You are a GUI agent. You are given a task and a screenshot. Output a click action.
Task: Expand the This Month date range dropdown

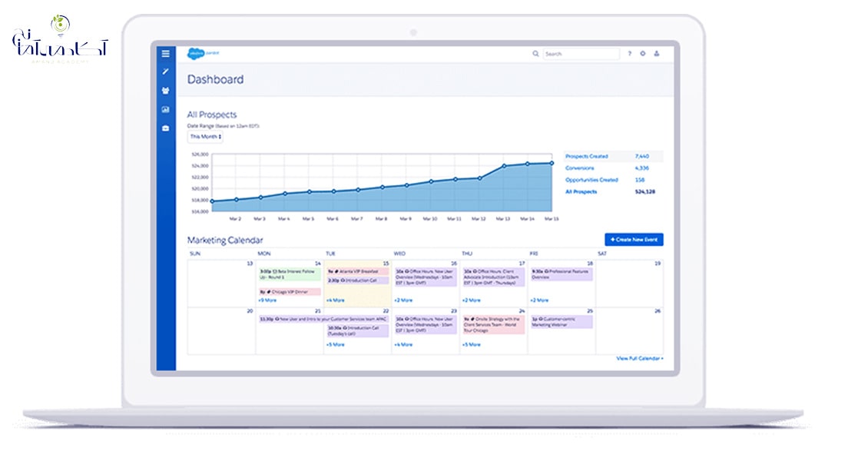pos(205,137)
